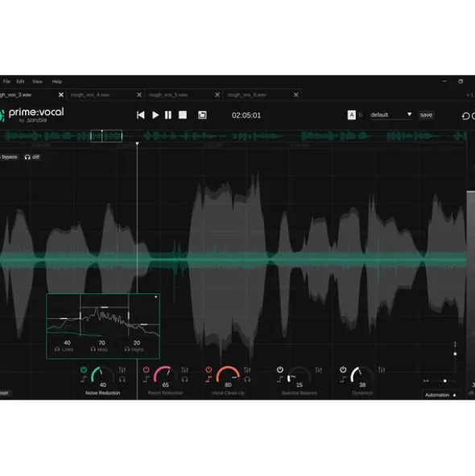
Task: Stop playback with the square stop icon
Action: 183,115
